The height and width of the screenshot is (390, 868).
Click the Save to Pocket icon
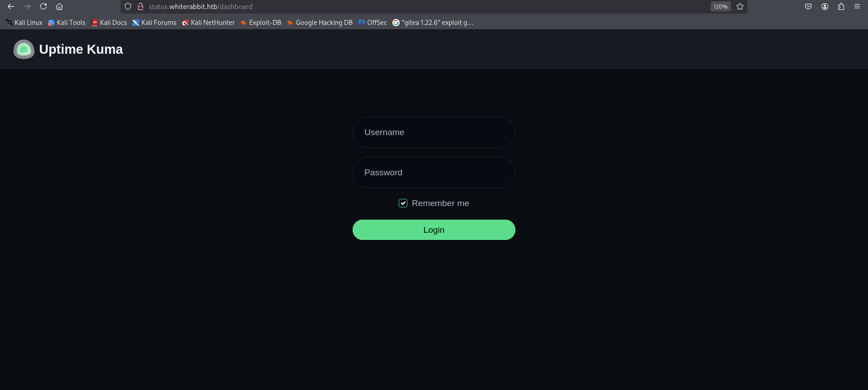point(808,6)
